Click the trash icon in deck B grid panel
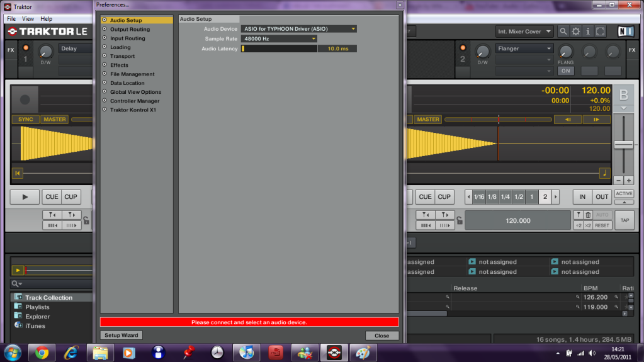Viewport: 644px width, 362px height. click(x=588, y=215)
